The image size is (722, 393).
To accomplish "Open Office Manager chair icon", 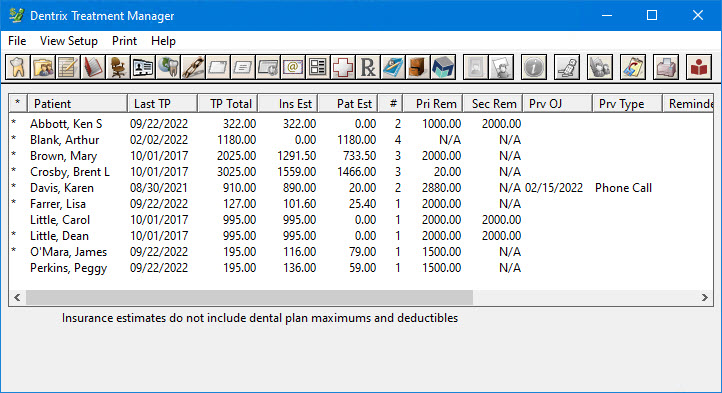I will click(117, 68).
